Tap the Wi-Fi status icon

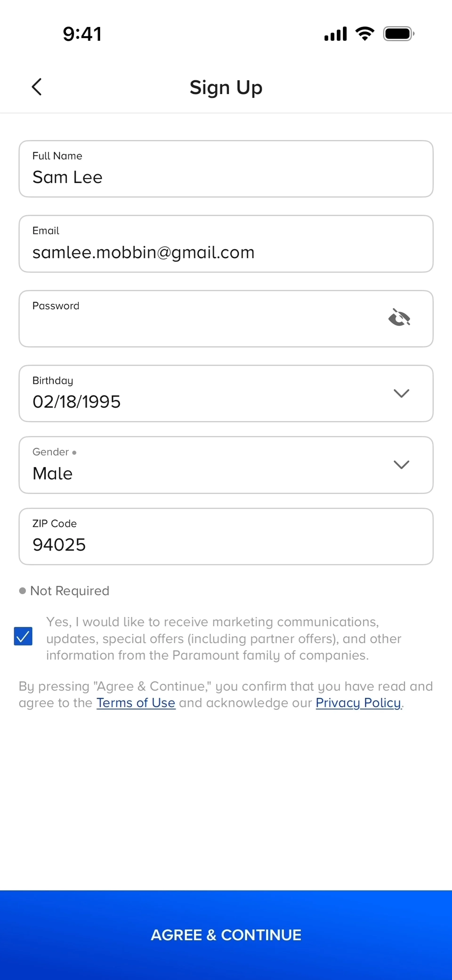click(365, 33)
